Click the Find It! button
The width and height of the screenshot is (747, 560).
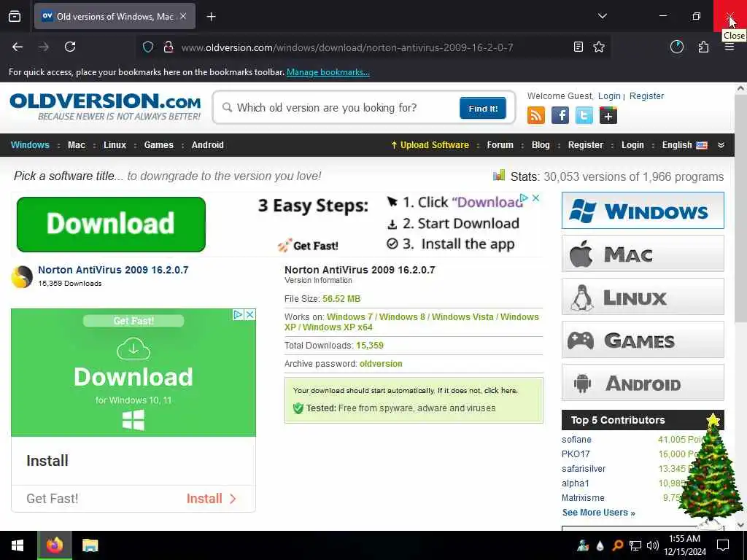click(483, 108)
